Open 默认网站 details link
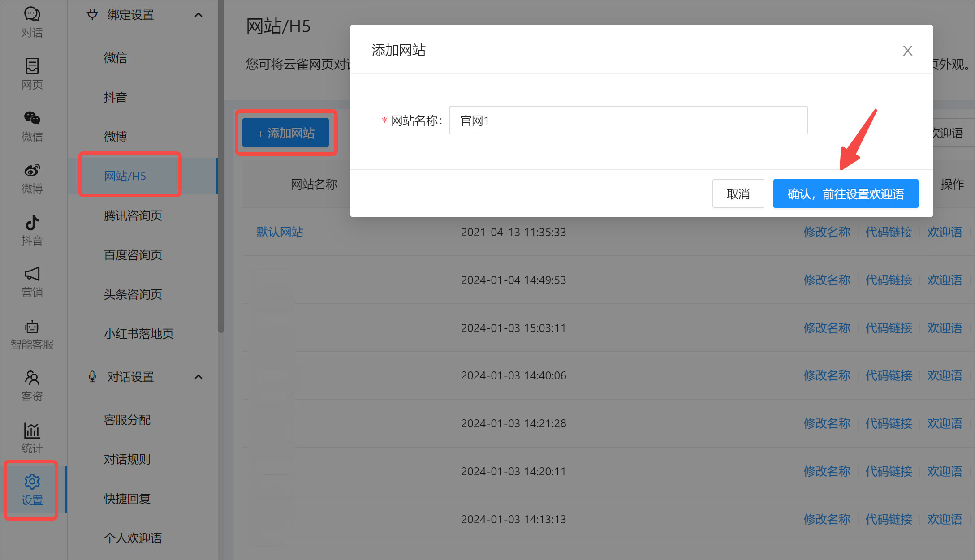Viewport: 975px width, 560px height. pos(279,232)
